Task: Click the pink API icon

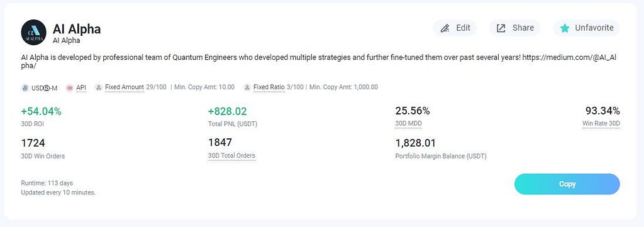Action: (x=69, y=87)
